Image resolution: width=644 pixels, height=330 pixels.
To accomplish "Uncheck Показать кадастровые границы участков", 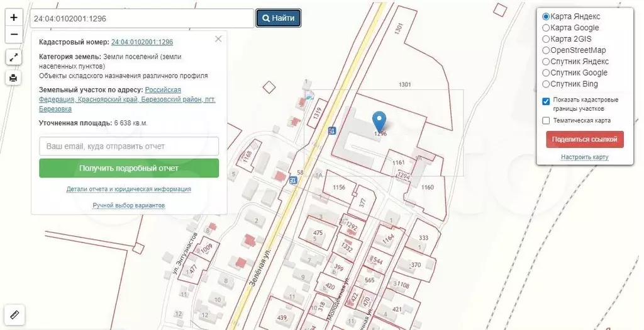I will coord(546,101).
